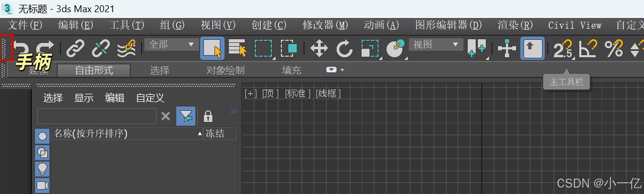644x194 pixels.
Task: Click Rectangular Selection Region icon
Action: pos(263,49)
